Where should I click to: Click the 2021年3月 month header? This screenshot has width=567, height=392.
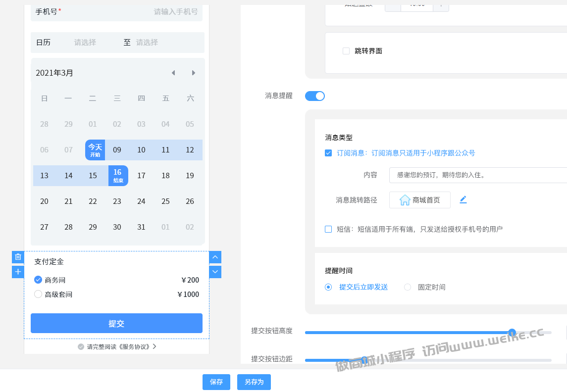pyautogui.click(x=54, y=73)
